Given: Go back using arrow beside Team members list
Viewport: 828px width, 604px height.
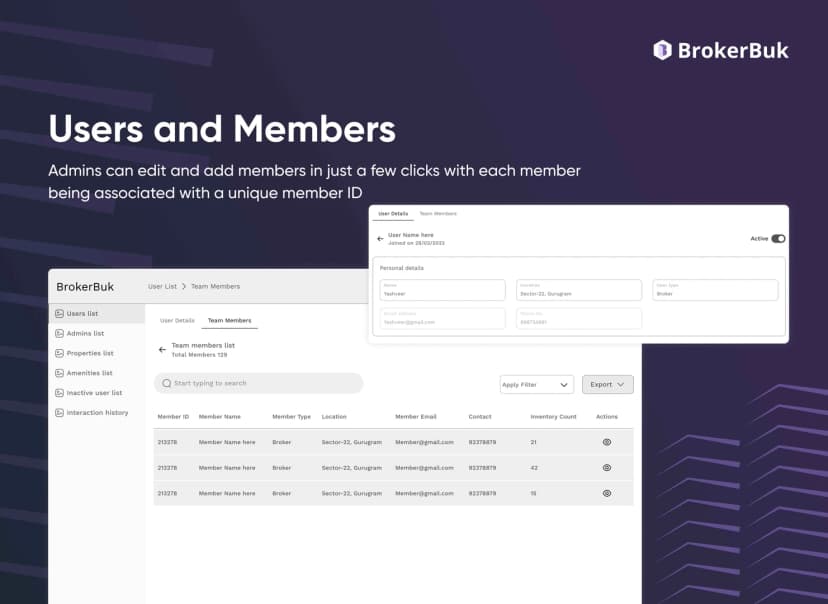Looking at the screenshot, I should coord(162,350).
